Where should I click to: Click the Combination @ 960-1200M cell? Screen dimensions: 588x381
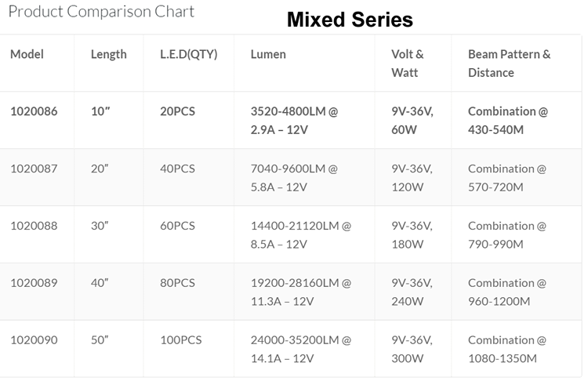pos(507,292)
